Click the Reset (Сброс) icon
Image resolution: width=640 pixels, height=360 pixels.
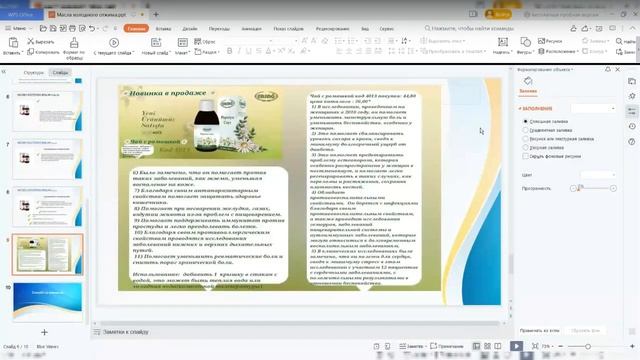pyautogui.click(x=198, y=41)
